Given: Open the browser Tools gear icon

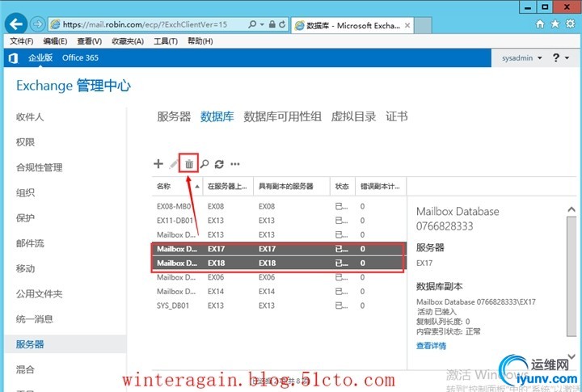Looking at the screenshot, I should click(570, 24).
